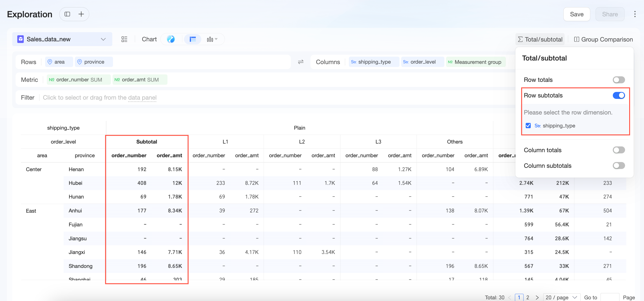Expand the Sales_data_new dataset dropdown
The image size is (644, 301).
click(x=103, y=39)
